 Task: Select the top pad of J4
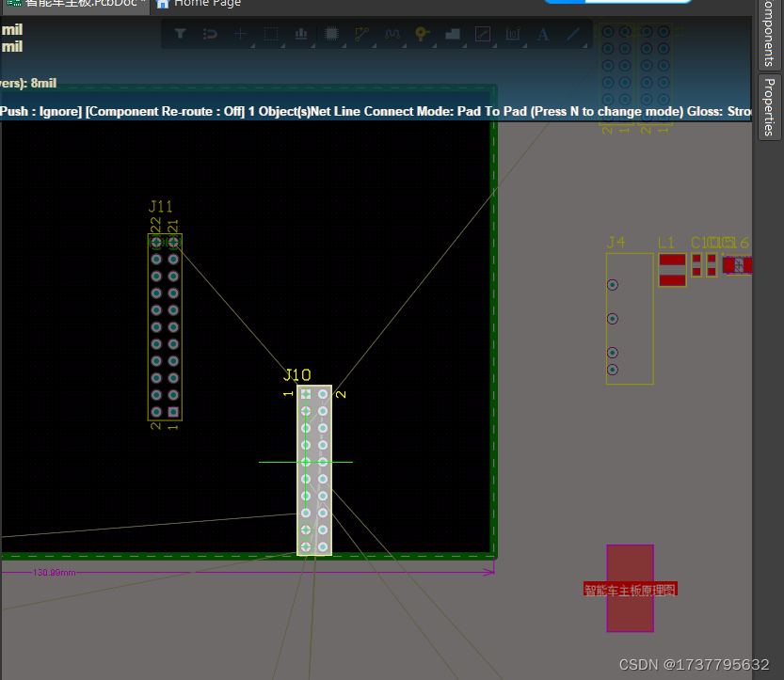613,285
